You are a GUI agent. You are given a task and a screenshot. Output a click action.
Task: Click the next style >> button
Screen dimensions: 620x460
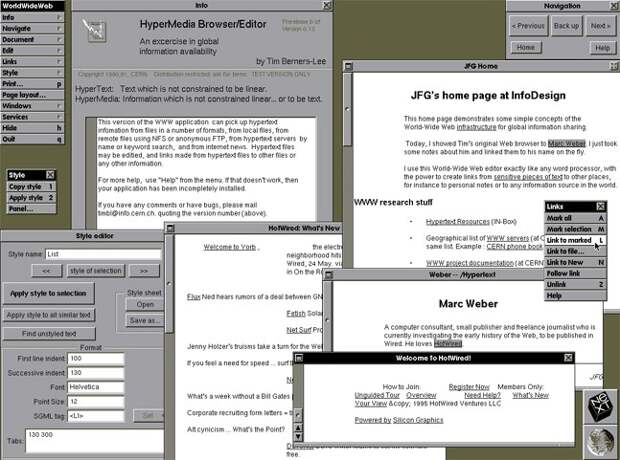pos(144,271)
